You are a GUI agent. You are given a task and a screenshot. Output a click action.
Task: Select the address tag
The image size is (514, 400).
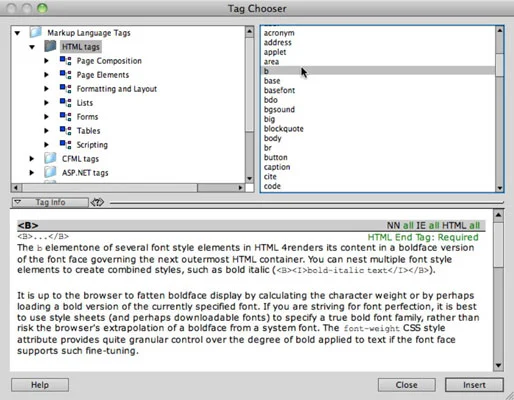coord(278,42)
